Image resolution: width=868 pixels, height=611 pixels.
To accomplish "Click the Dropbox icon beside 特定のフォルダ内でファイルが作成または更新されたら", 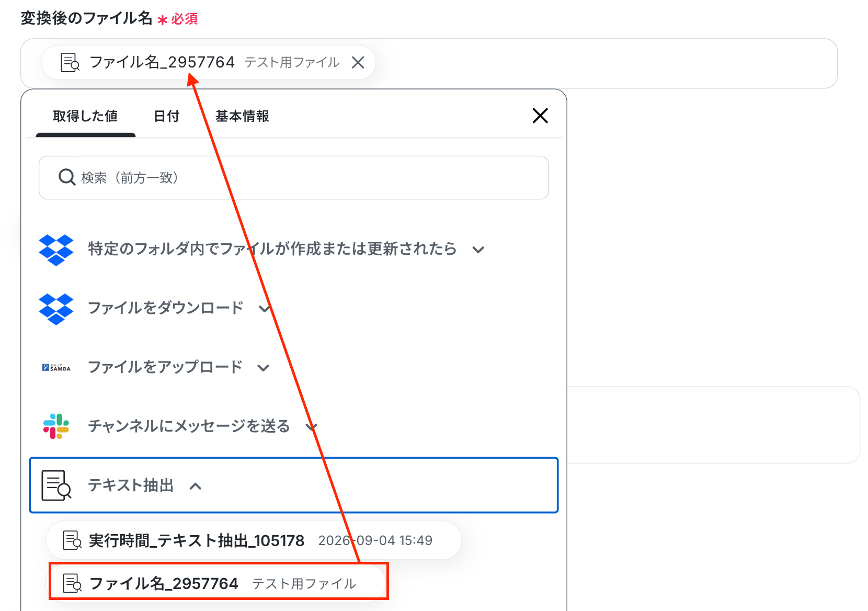I will 56,250.
